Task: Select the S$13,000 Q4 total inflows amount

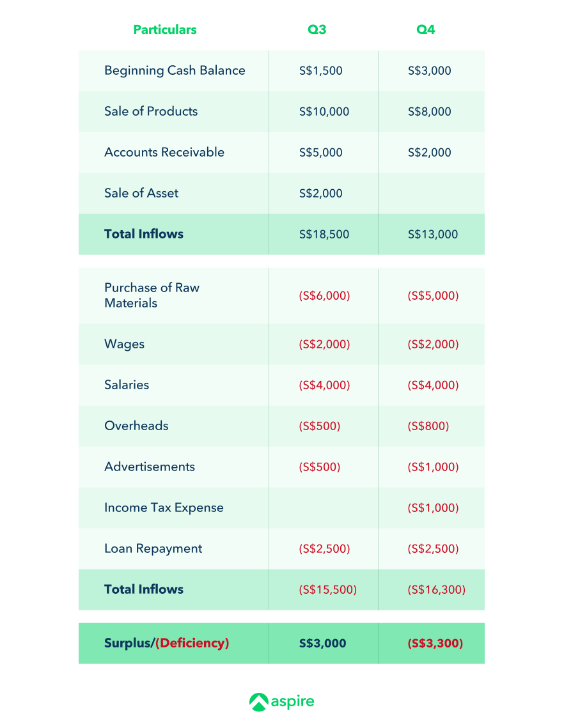Action: click(433, 234)
